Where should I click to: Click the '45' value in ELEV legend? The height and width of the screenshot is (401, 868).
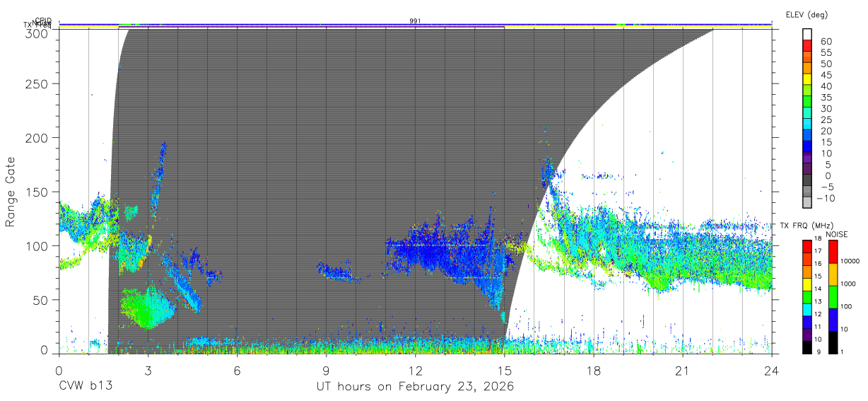point(826,75)
